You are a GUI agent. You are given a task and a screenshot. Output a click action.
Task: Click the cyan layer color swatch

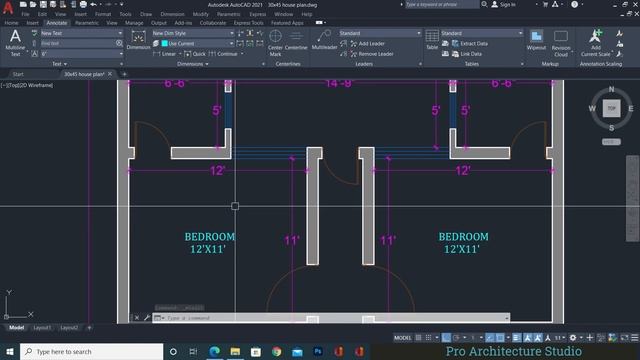coord(164,43)
